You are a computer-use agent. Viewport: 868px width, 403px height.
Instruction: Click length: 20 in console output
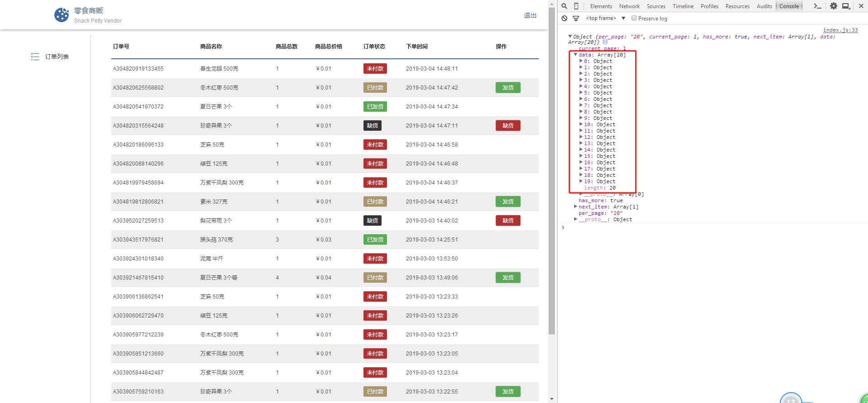point(600,188)
